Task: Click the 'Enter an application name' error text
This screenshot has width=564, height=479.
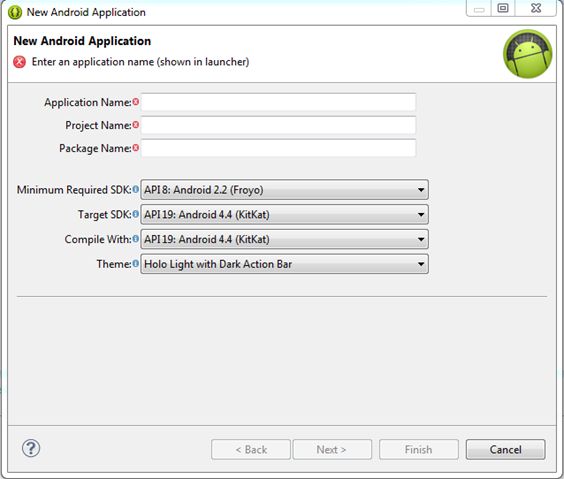Action: pyautogui.click(x=140, y=62)
